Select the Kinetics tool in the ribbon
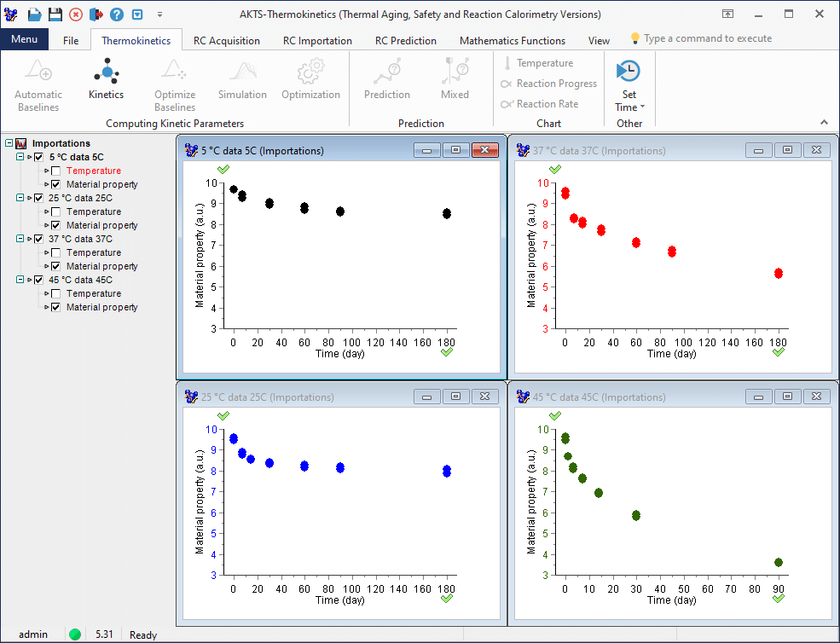This screenshot has height=643, width=840. [105, 81]
